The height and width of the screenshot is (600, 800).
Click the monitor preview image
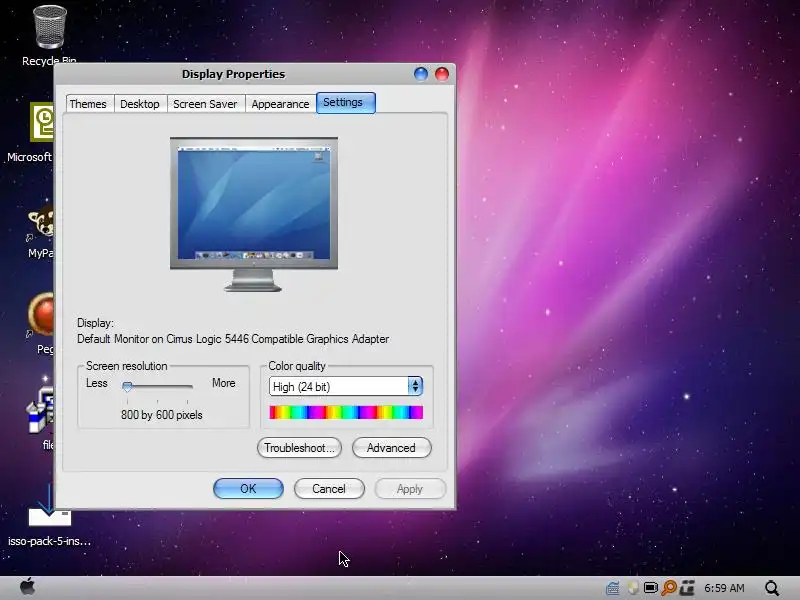pyautogui.click(x=254, y=214)
